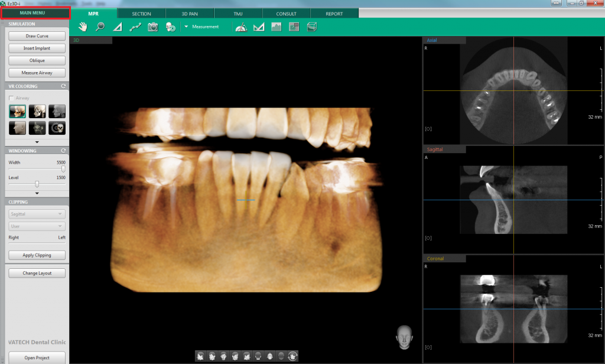Select the polyline measurement tool
The height and width of the screenshot is (364, 605).
pyautogui.click(x=135, y=27)
